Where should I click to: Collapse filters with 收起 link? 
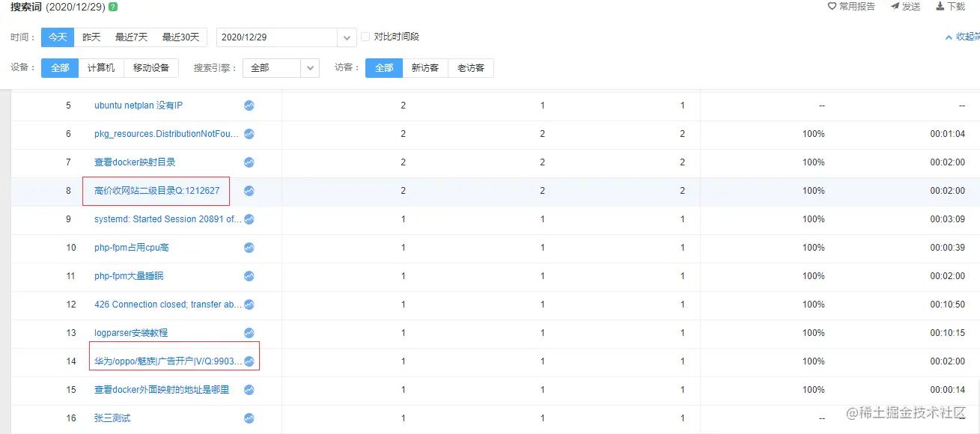[962, 37]
